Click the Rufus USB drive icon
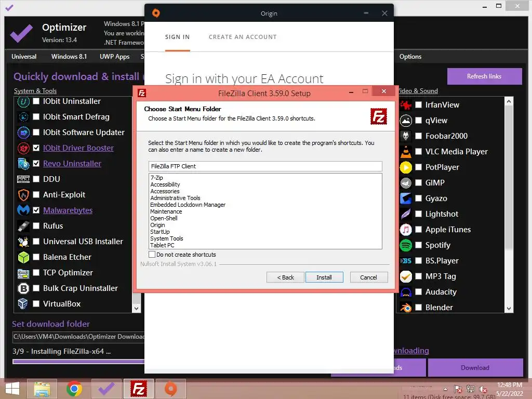Image resolution: width=532 pixels, height=399 pixels. tap(23, 226)
